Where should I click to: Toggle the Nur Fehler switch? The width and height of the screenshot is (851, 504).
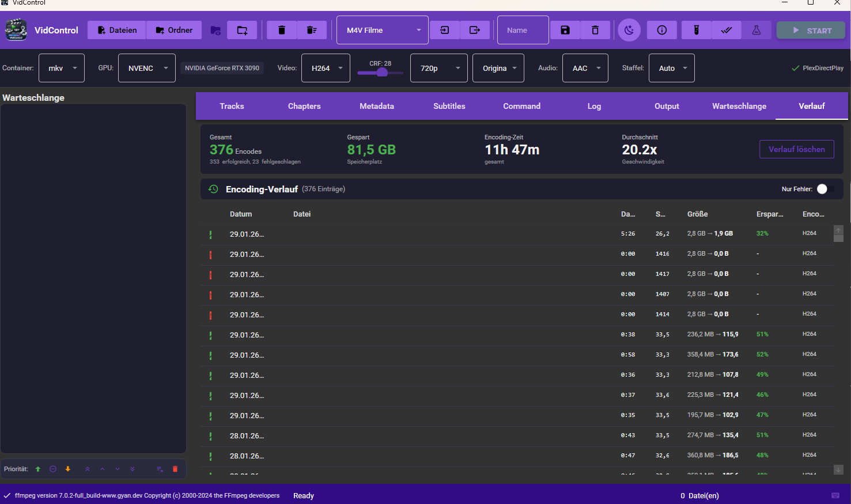tap(825, 189)
